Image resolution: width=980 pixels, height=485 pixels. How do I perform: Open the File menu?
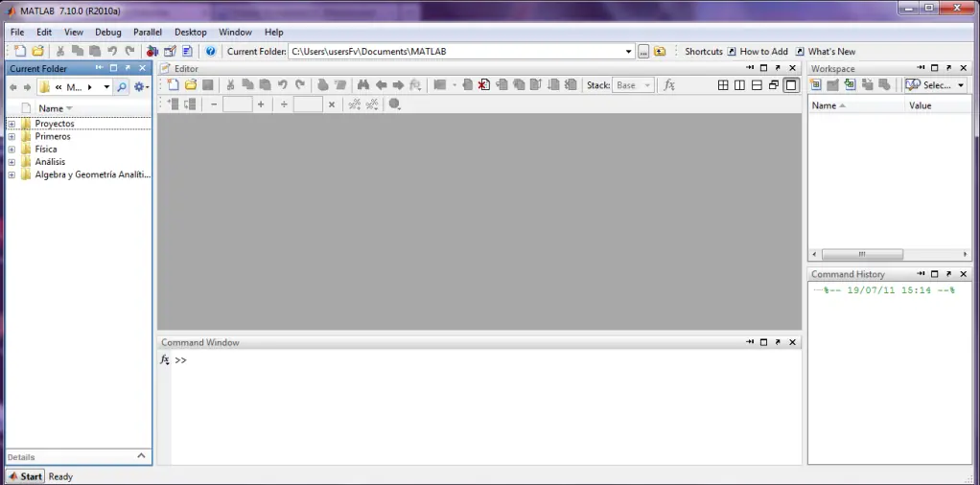point(17,32)
